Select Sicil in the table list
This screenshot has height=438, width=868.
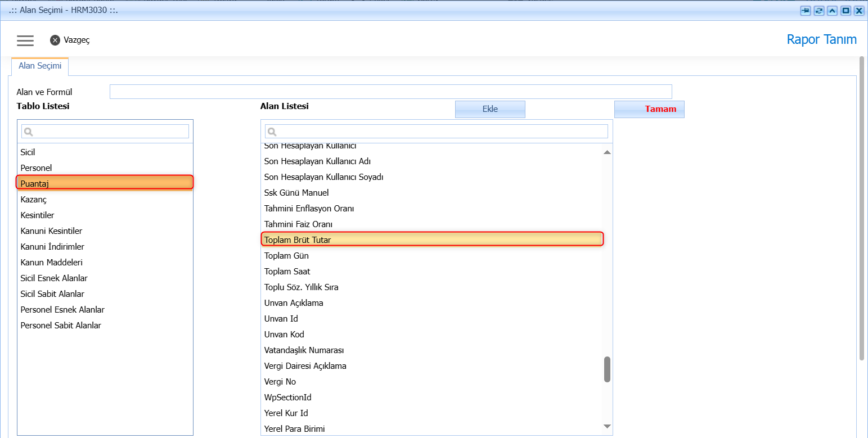point(105,152)
